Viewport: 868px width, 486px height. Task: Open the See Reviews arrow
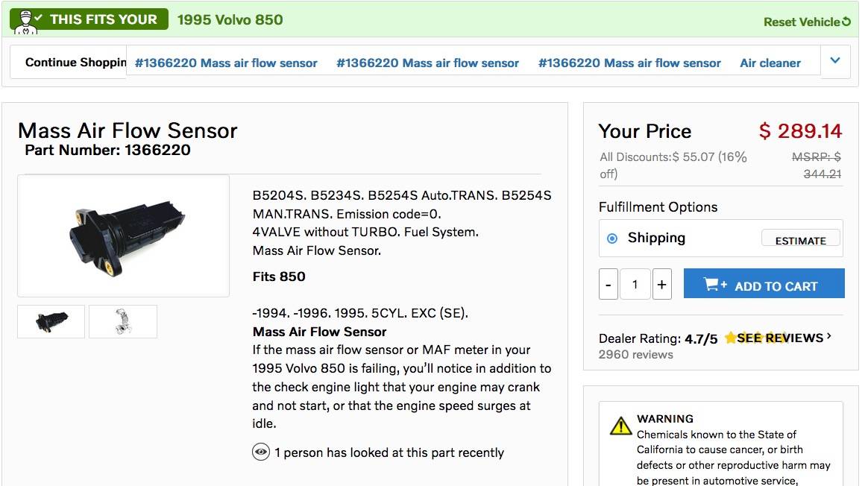click(829, 337)
